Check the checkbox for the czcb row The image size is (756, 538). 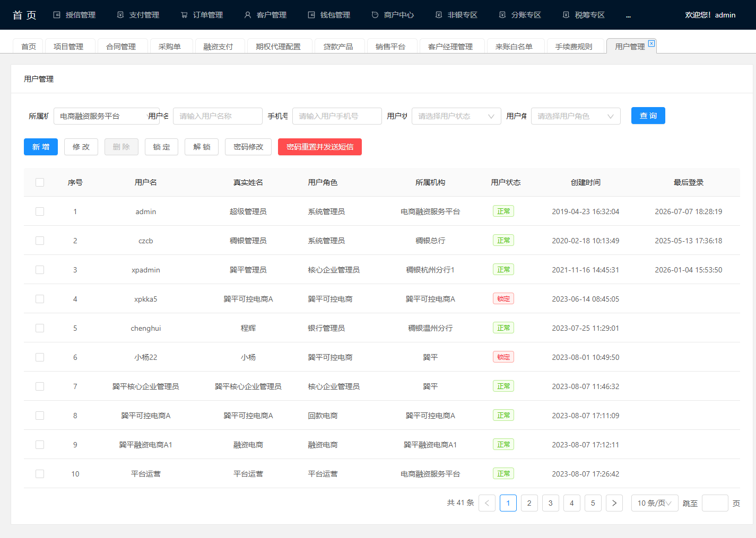pyautogui.click(x=40, y=241)
